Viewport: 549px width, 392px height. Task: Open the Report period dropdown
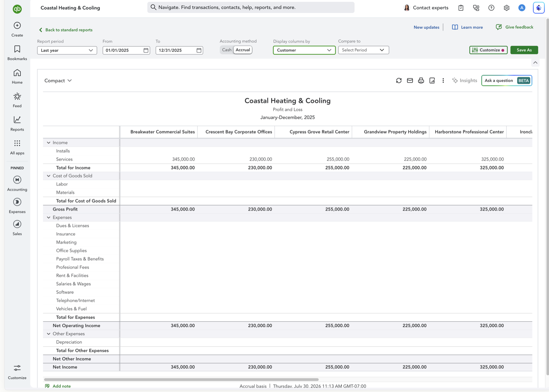67,50
